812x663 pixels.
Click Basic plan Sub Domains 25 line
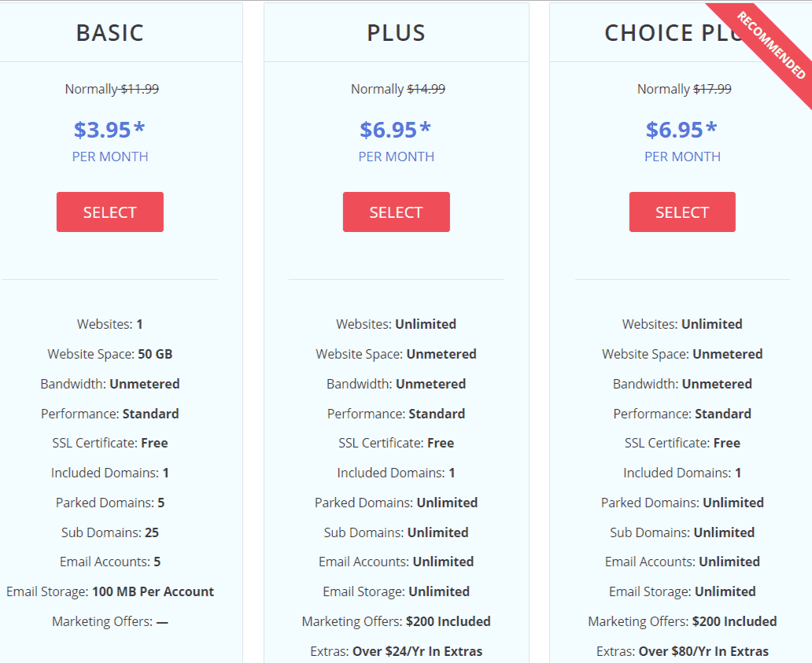pyautogui.click(x=110, y=532)
